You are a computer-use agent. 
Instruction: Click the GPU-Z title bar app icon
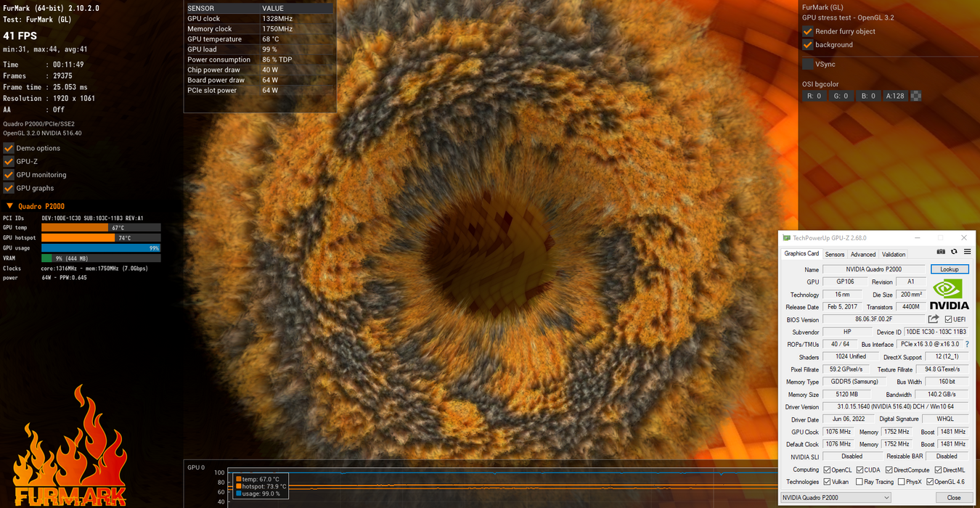pos(786,238)
